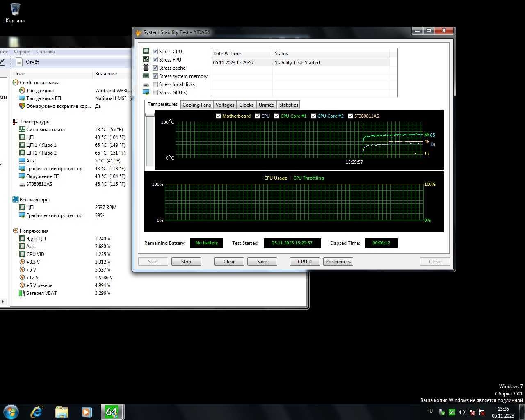Image resolution: width=525 pixels, height=420 pixels.
Task: Open the Сервис menu in AIDA64
Action: tap(22, 52)
